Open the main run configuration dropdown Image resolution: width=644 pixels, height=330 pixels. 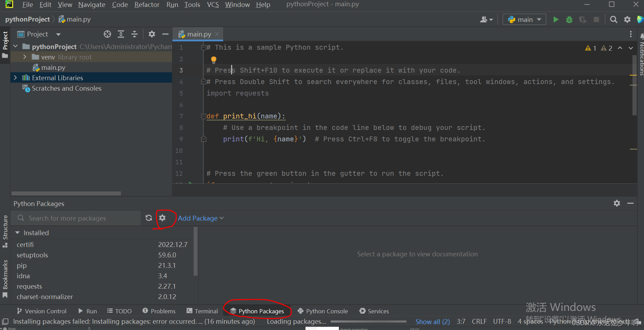(524, 19)
